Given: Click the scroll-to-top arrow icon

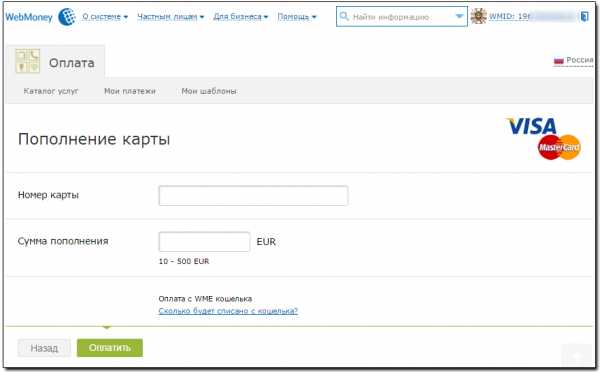Looking at the screenshot, I should pyautogui.click(x=577, y=356).
